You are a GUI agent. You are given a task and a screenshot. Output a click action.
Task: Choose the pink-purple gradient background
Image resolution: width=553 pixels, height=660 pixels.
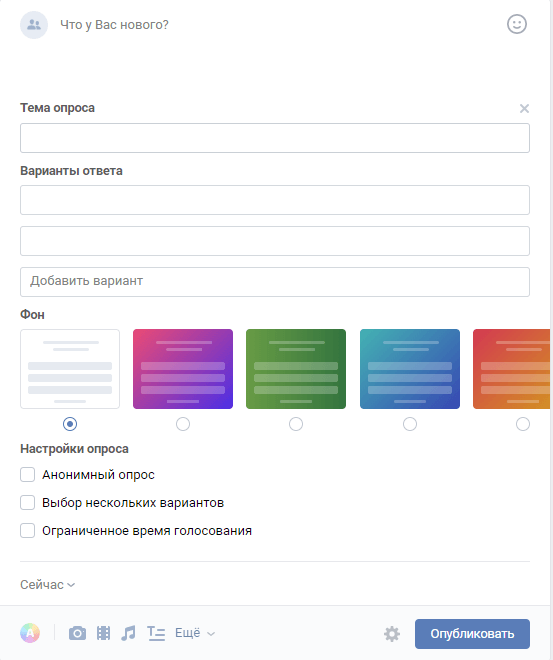click(183, 369)
